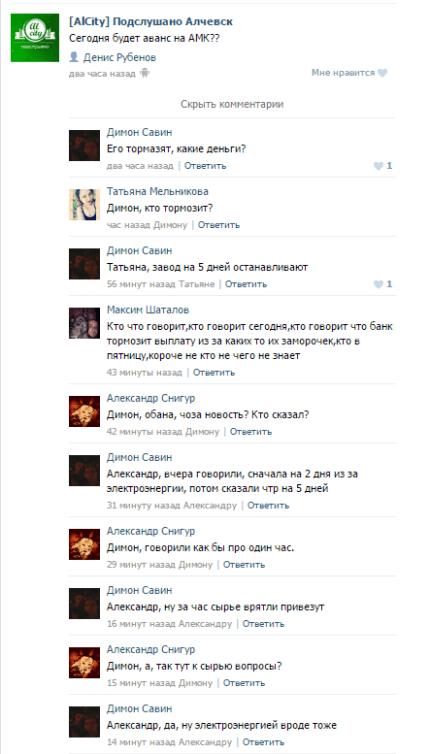Open the [AlCity] Подслушано Алчевск group link
This screenshot has width=430, height=754.
click(x=151, y=22)
